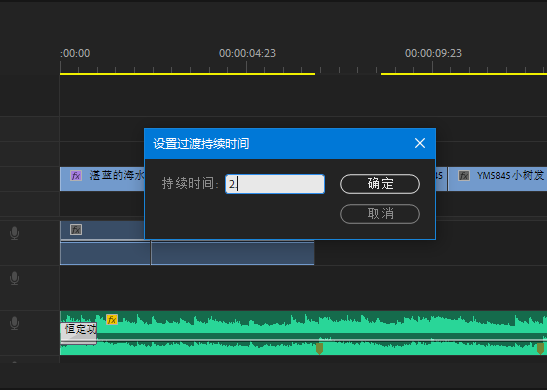
Task: Click the 确定 button in the dialog
Action: tap(380, 184)
